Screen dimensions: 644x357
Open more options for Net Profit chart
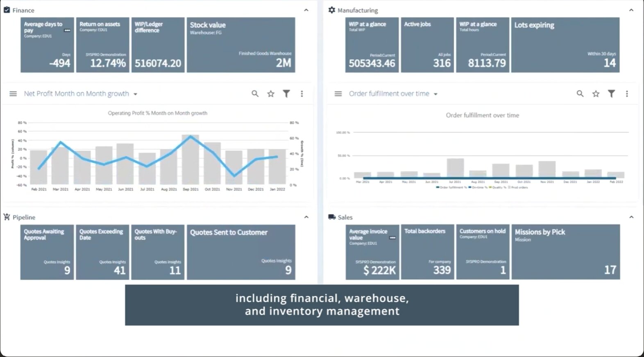click(x=302, y=94)
